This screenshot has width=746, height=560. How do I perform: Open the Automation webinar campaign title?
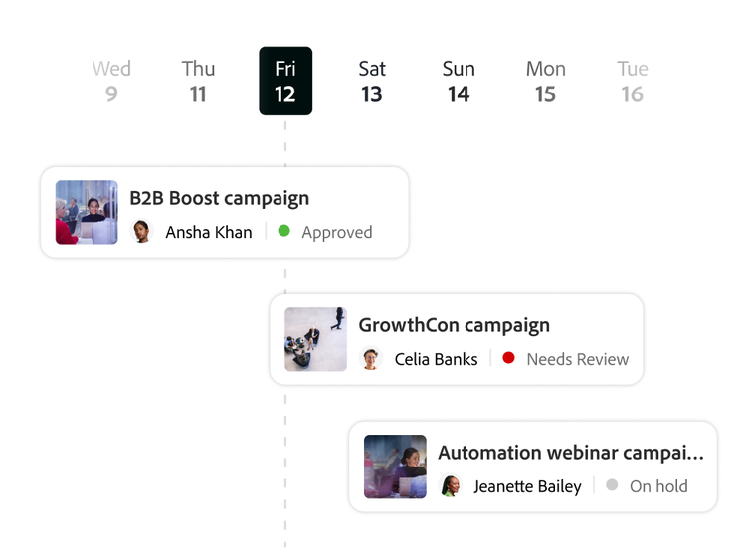[571, 453]
